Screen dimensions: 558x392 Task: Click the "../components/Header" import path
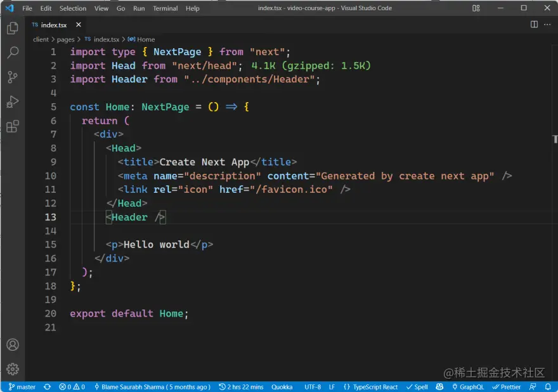pos(249,79)
